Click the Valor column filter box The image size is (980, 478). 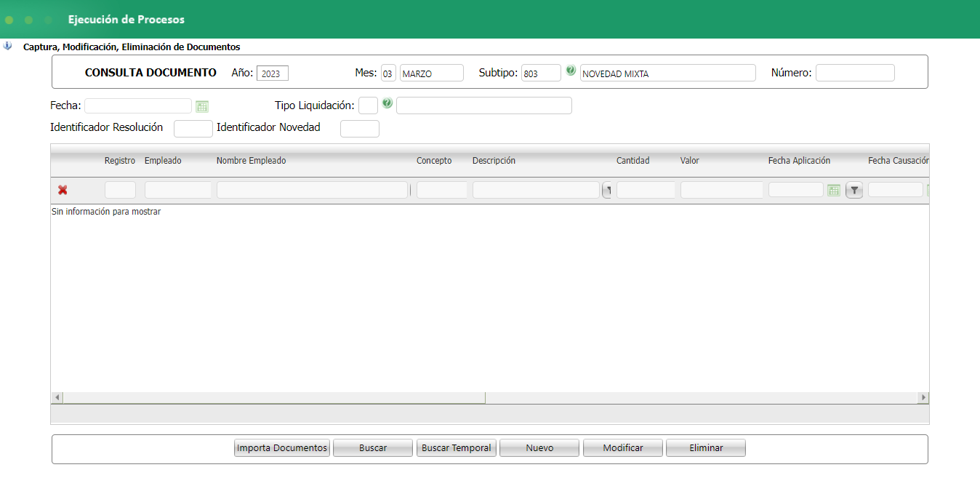[722, 190]
